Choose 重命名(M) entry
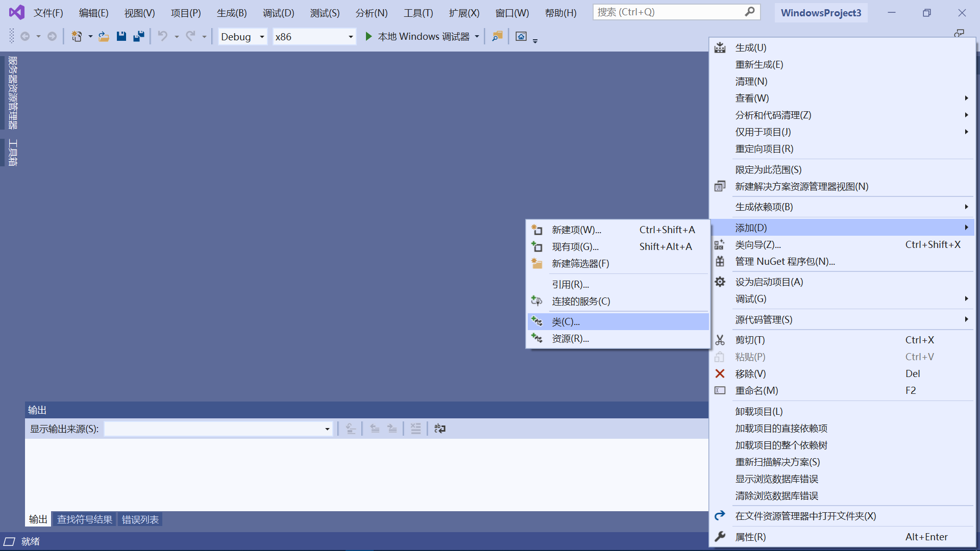 tap(842, 391)
